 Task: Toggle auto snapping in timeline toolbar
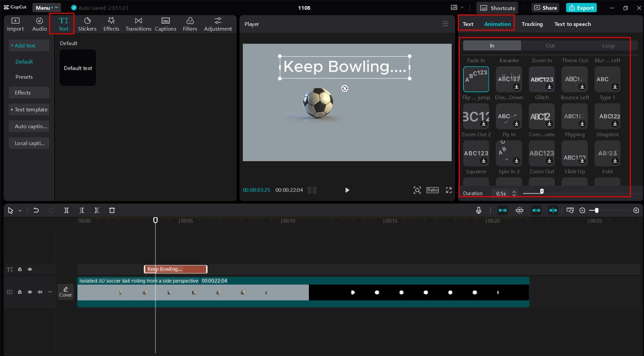coord(520,210)
